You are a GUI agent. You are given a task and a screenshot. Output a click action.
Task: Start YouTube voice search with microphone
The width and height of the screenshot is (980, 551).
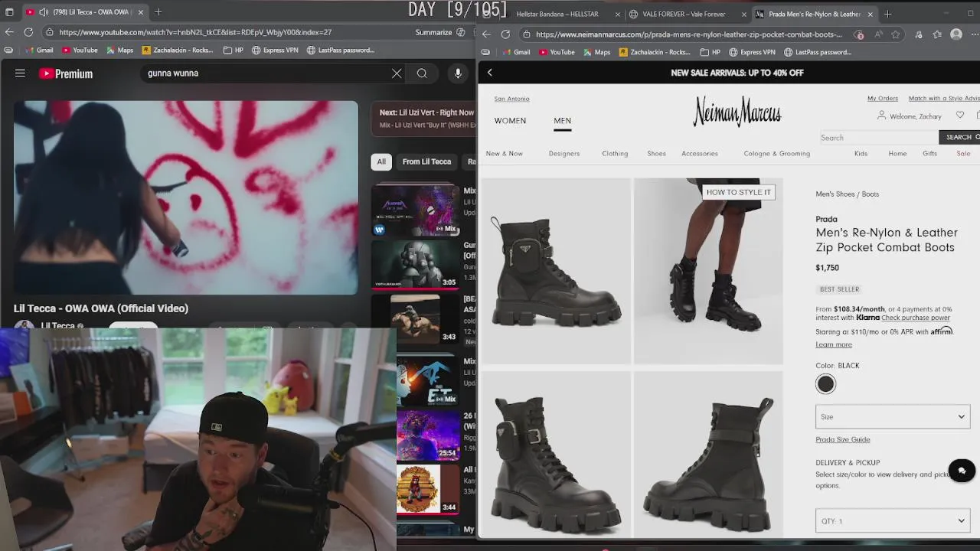tap(458, 73)
